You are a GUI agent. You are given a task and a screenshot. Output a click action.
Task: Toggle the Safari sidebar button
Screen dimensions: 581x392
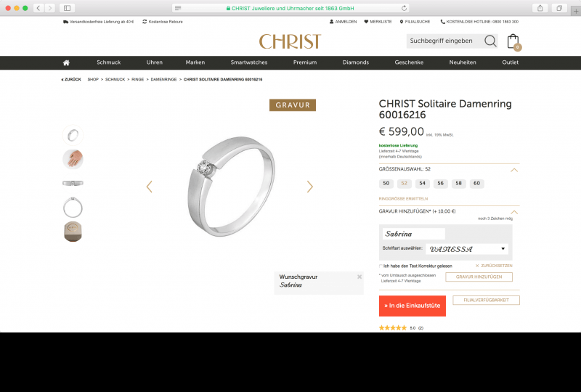click(x=67, y=8)
